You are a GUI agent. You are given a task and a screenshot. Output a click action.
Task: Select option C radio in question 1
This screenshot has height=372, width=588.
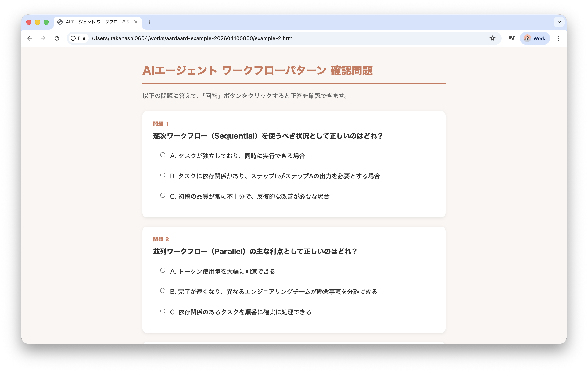[x=163, y=195]
